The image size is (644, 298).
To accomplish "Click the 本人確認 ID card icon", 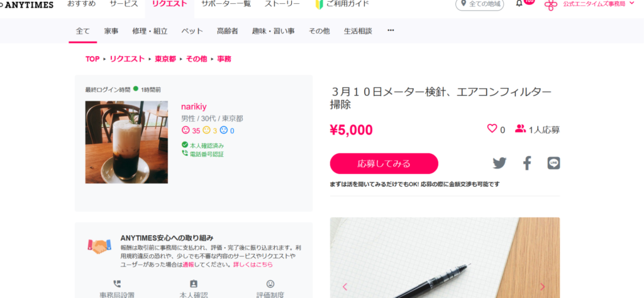I will tap(194, 284).
